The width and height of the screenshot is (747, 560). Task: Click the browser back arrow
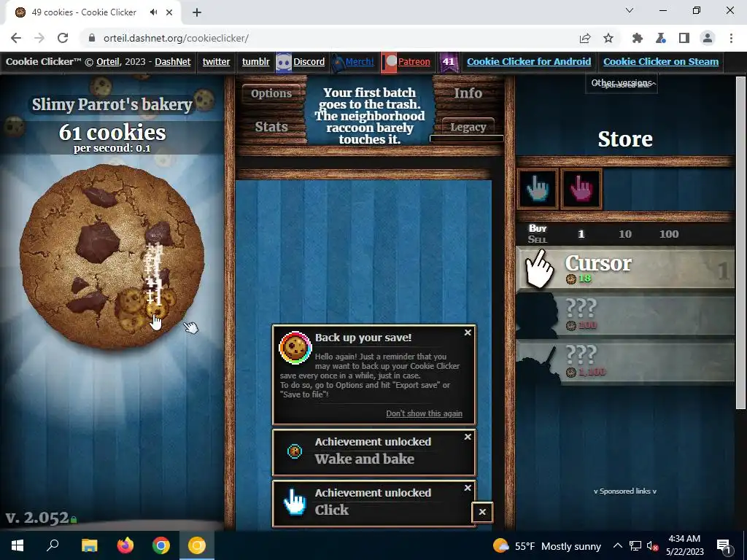click(x=16, y=38)
